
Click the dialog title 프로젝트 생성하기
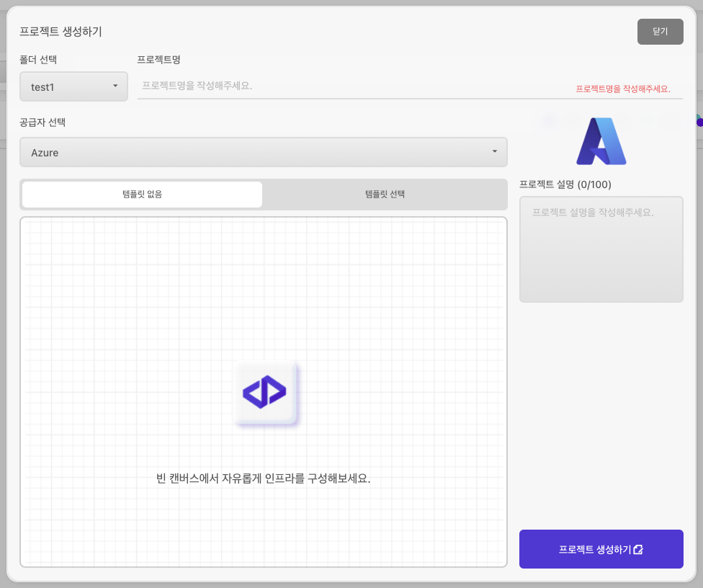[61, 32]
